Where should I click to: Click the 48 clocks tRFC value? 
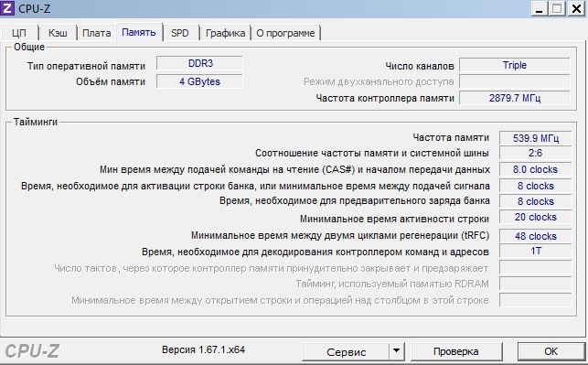coord(536,236)
